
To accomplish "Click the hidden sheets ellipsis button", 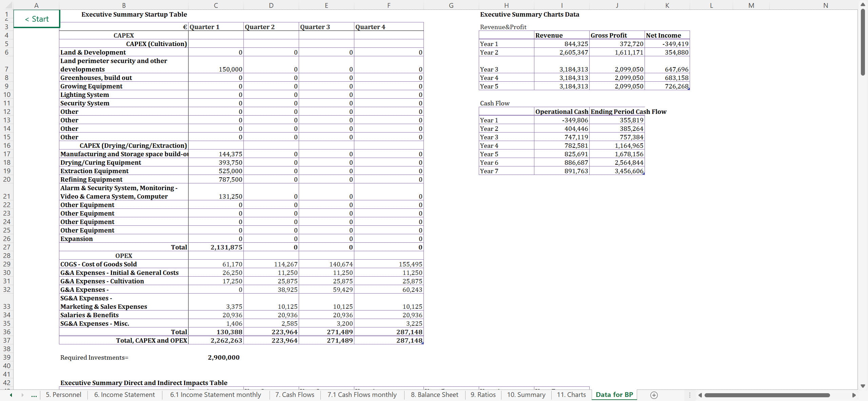I will point(34,395).
